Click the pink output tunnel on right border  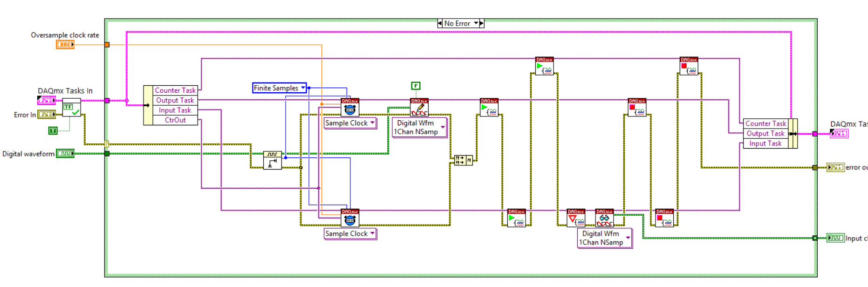814,134
